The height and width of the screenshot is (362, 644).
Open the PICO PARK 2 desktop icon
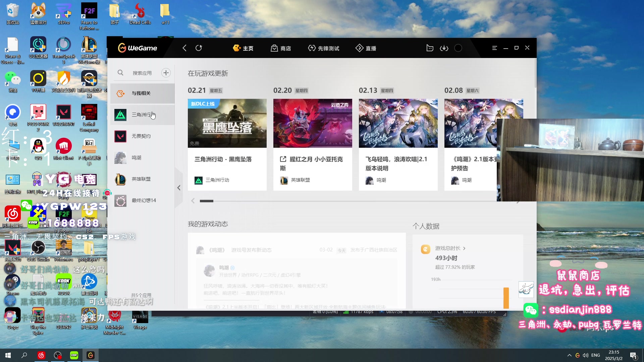coord(38,118)
